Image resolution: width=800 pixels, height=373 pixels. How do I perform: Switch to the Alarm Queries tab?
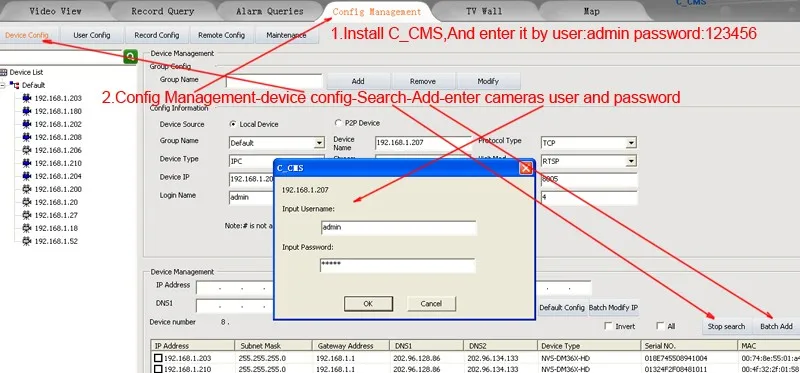[270, 11]
